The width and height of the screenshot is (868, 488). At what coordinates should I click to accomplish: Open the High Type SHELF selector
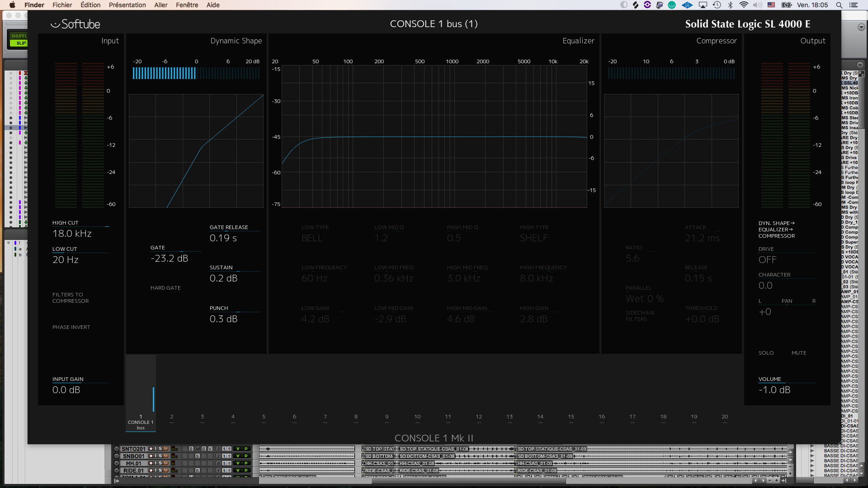coord(534,238)
